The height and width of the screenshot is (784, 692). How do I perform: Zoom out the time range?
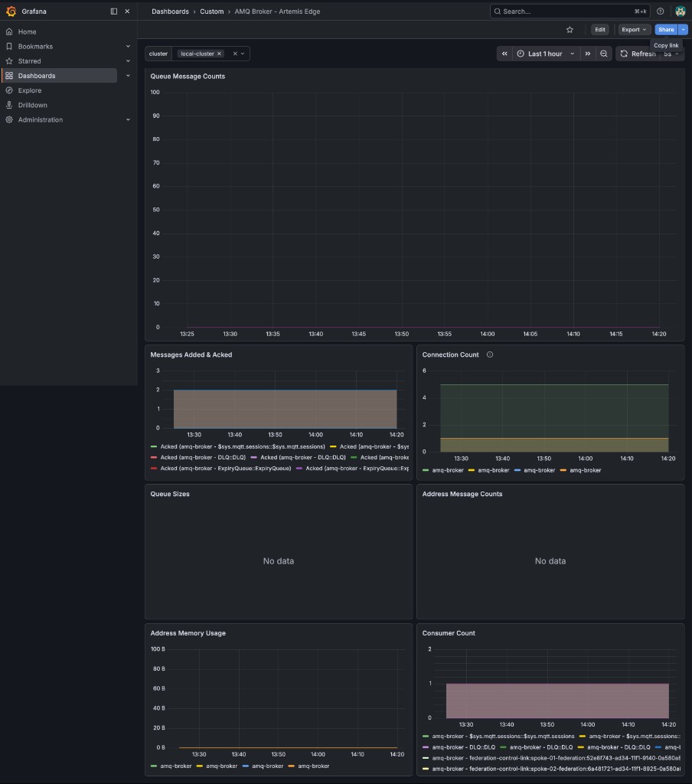[603, 54]
